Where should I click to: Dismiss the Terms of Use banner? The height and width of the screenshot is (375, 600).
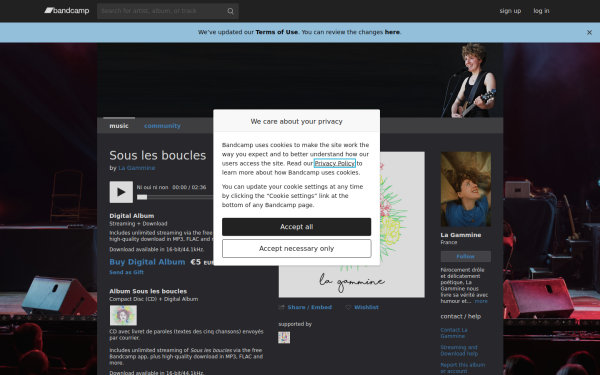589,33
